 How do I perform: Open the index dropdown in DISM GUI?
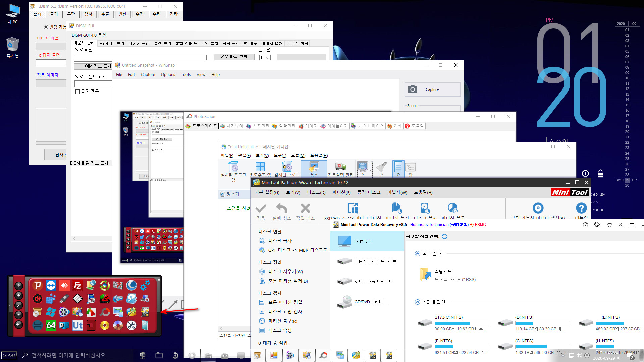tap(268, 58)
